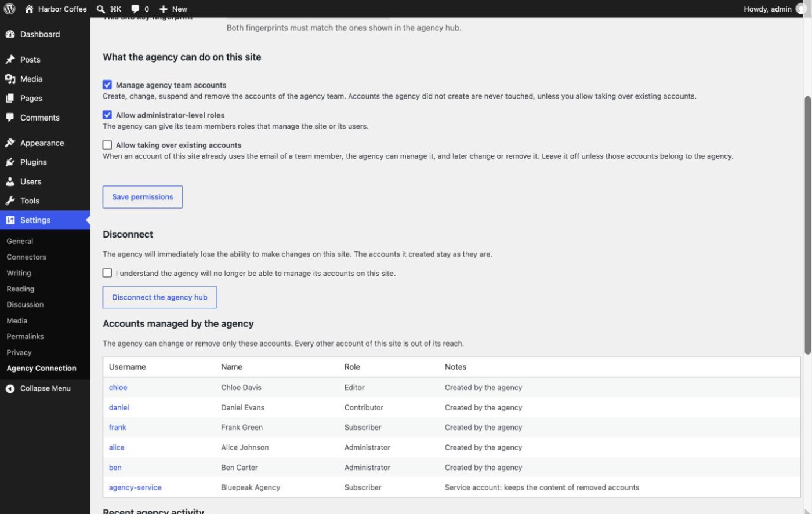Open the frank username link
The image size is (812, 514).
[x=117, y=428]
